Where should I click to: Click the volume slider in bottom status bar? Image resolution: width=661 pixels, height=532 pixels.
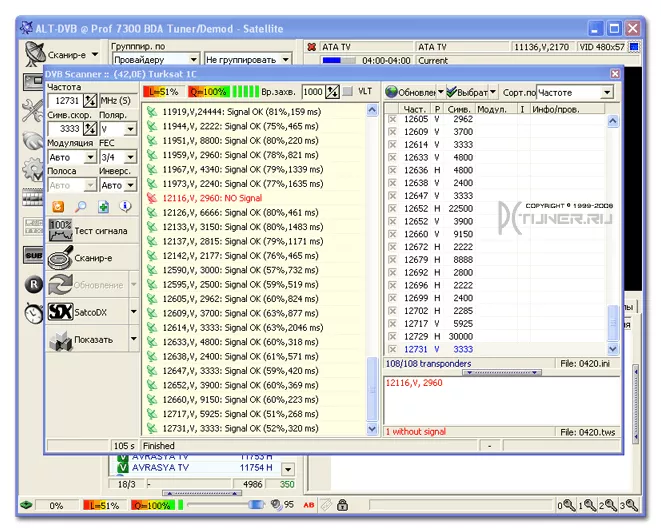(230, 506)
